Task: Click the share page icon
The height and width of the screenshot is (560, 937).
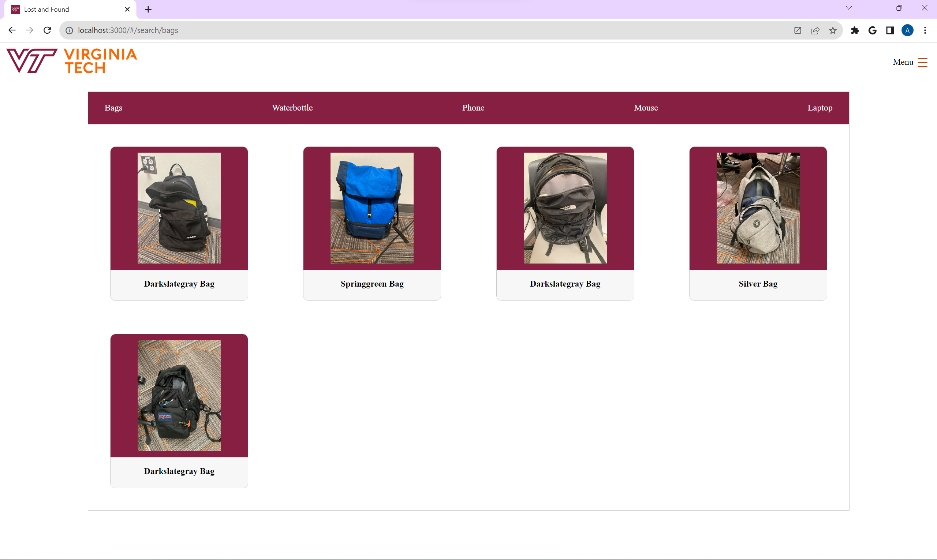Action: point(815,31)
